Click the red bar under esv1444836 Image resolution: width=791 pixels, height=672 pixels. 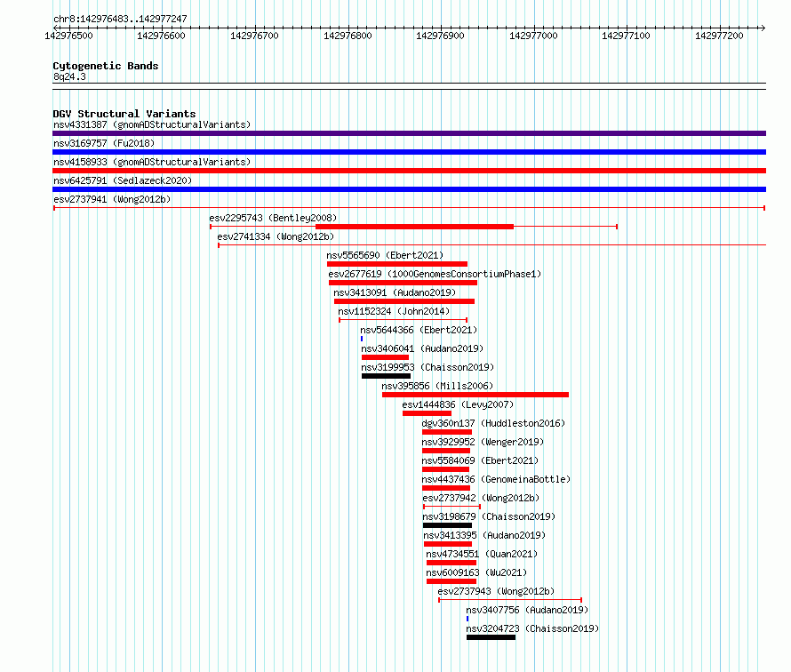tap(427, 413)
